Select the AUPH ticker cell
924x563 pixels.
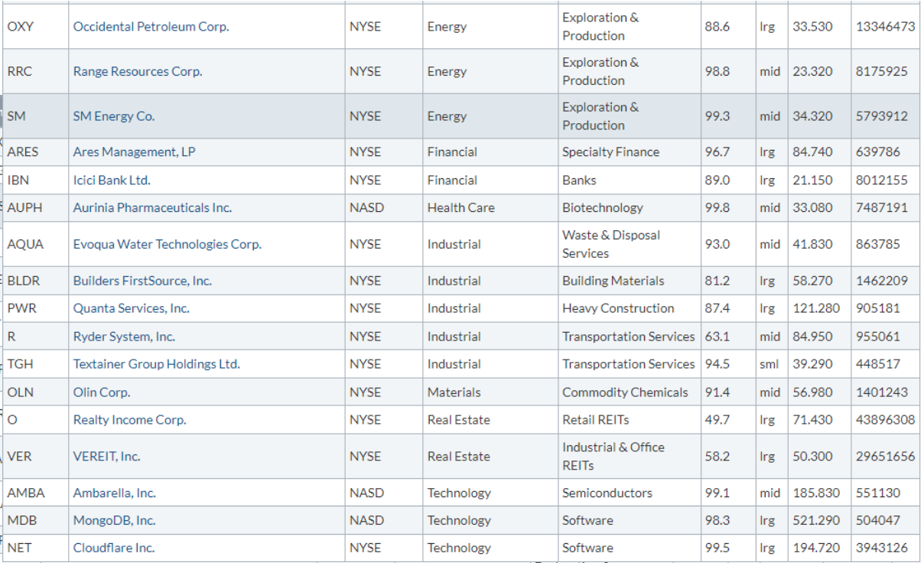coord(35,208)
